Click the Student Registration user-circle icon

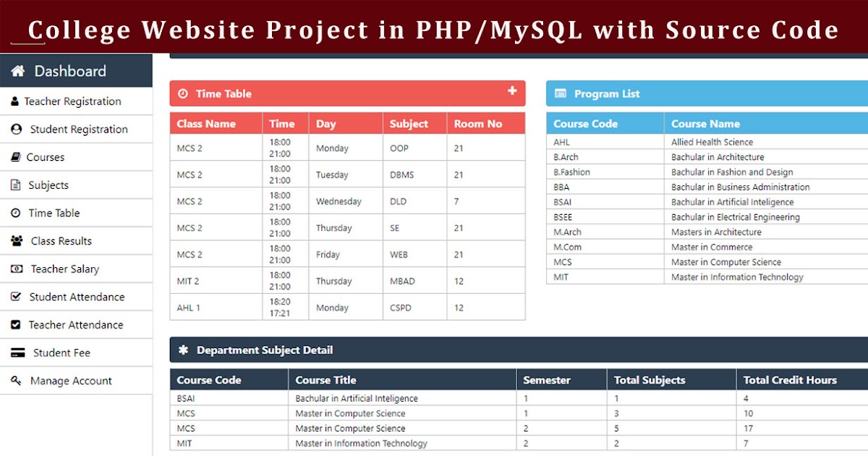pyautogui.click(x=17, y=129)
